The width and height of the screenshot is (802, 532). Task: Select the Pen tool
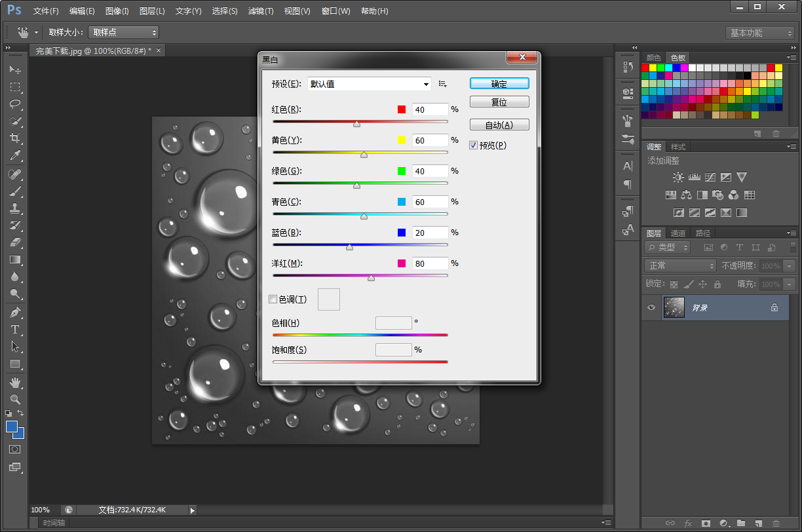[x=15, y=313]
